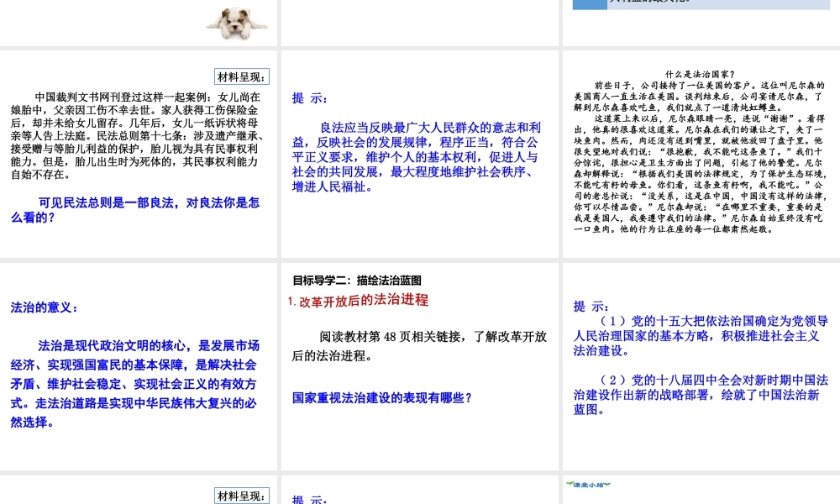Click the 课堂小结 logo at bottom right
The width and height of the screenshot is (840, 504).
pyautogui.click(x=585, y=485)
